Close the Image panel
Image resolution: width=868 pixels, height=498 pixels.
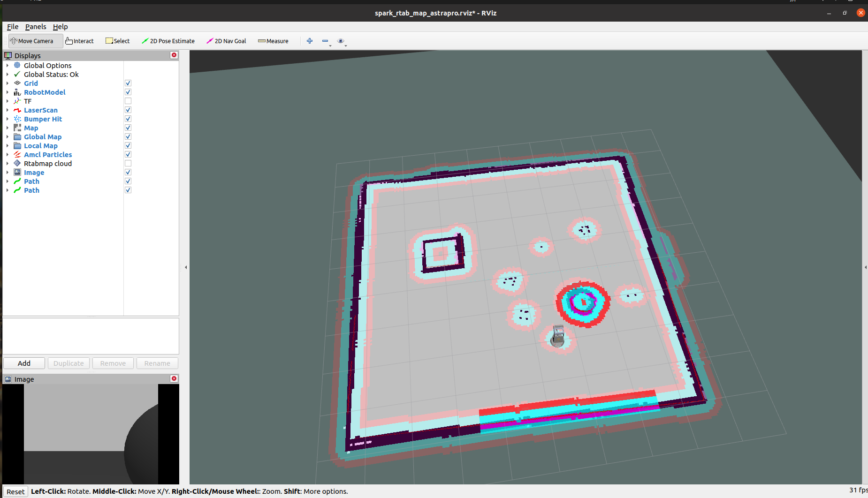[174, 378]
